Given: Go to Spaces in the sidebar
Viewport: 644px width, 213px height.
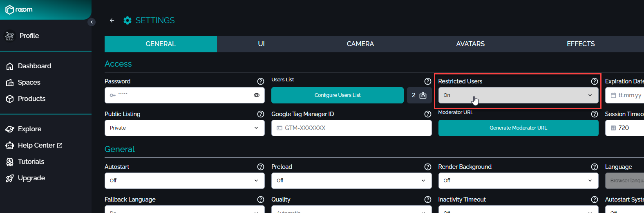Looking at the screenshot, I should [29, 83].
